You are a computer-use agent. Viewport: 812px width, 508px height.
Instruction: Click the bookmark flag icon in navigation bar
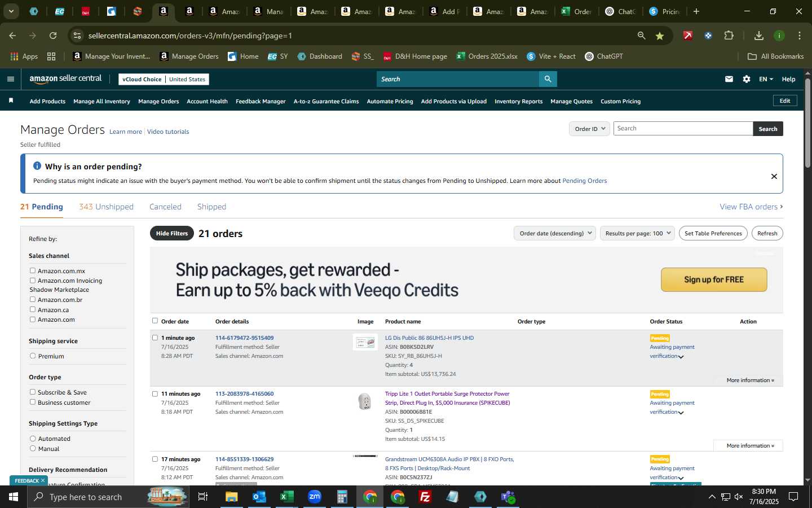click(11, 100)
